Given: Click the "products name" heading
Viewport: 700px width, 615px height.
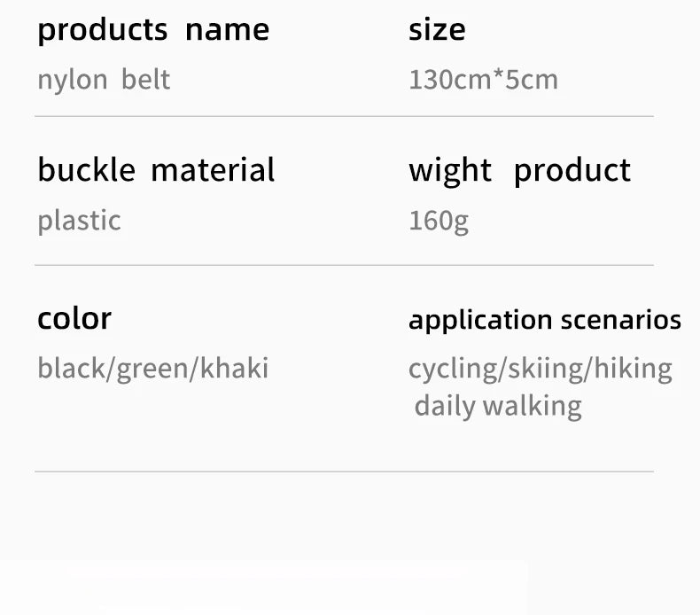Looking at the screenshot, I should [x=152, y=30].
